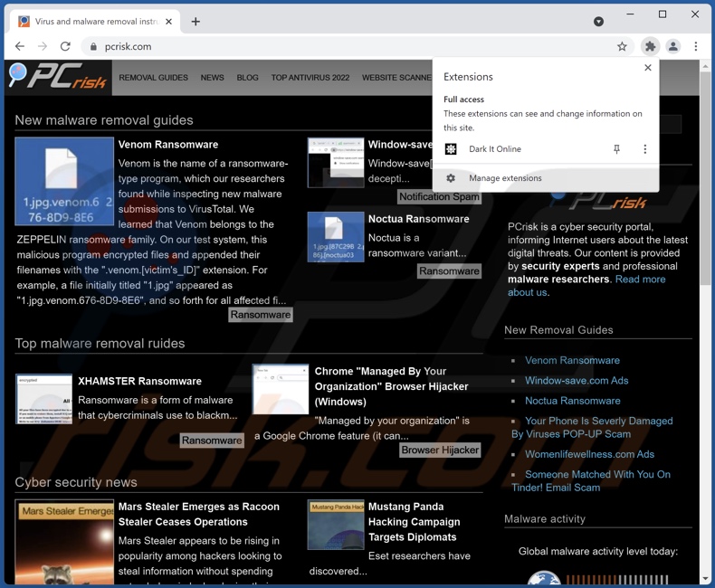Image resolution: width=715 pixels, height=588 pixels.
Task: Pin the Dark It Online extension
Action: coord(616,149)
